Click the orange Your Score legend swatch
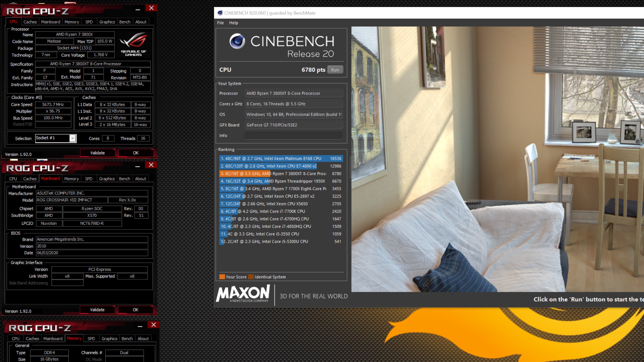 (222, 277)
